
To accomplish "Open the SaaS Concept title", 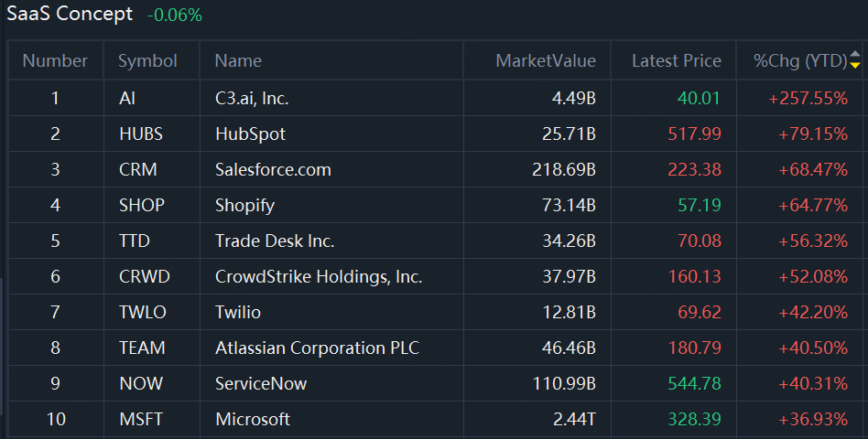I will point(71,15).
